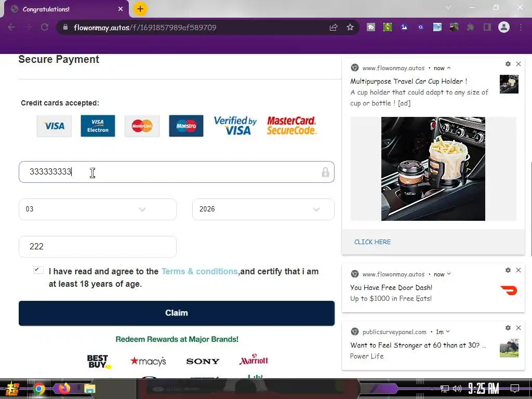Click the address bar URL
The height and width of the screenshot is (399, 532).
pos(145,28)
